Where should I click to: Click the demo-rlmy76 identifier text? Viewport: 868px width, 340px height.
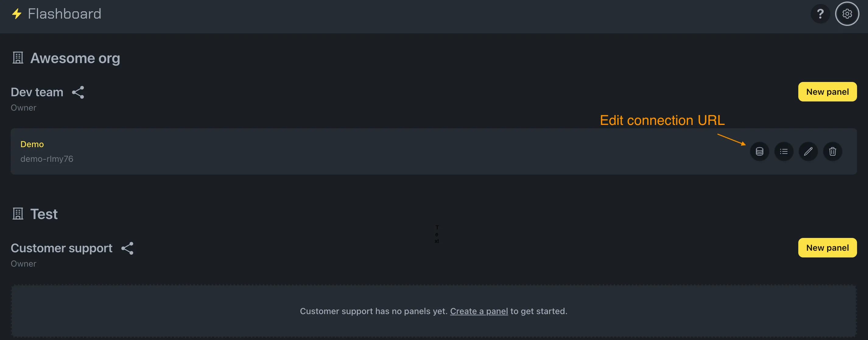[x=47, y=158]
